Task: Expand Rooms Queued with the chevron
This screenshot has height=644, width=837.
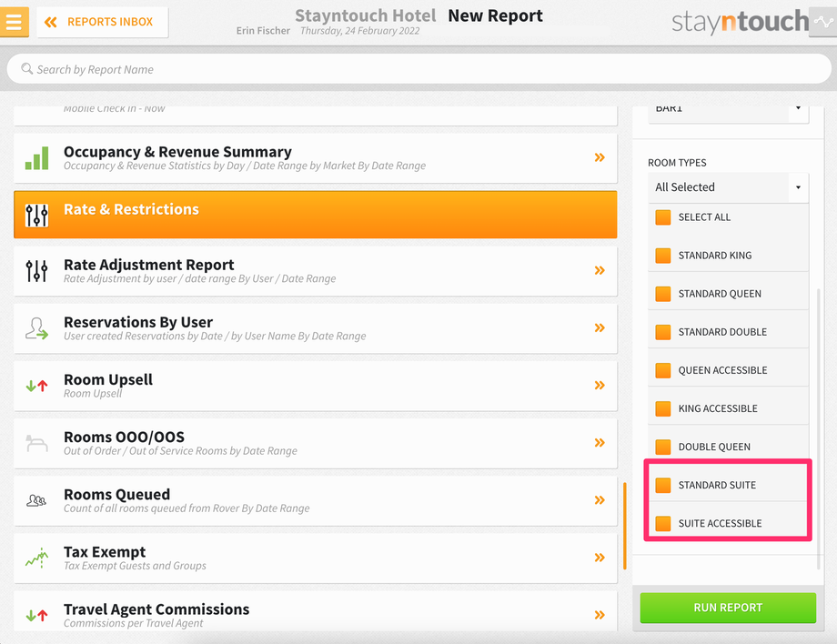Action: coord(600,500)
